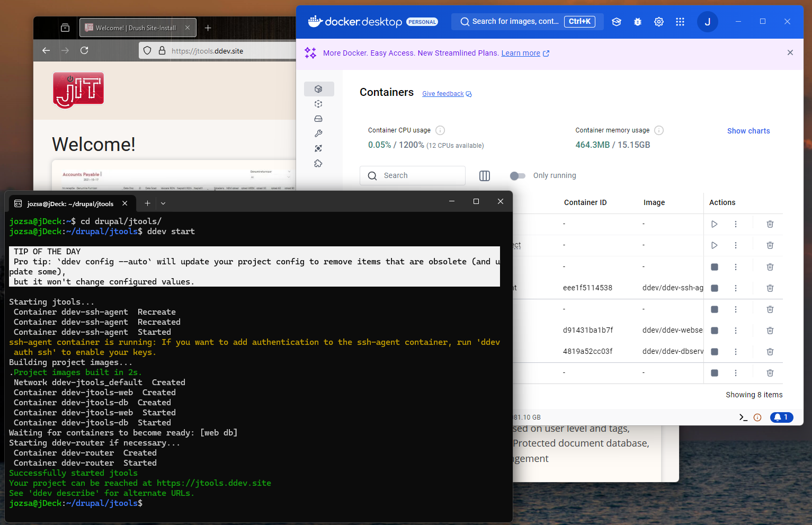Click the Show charts button
The image size is (812, 525).
point(748,131)
